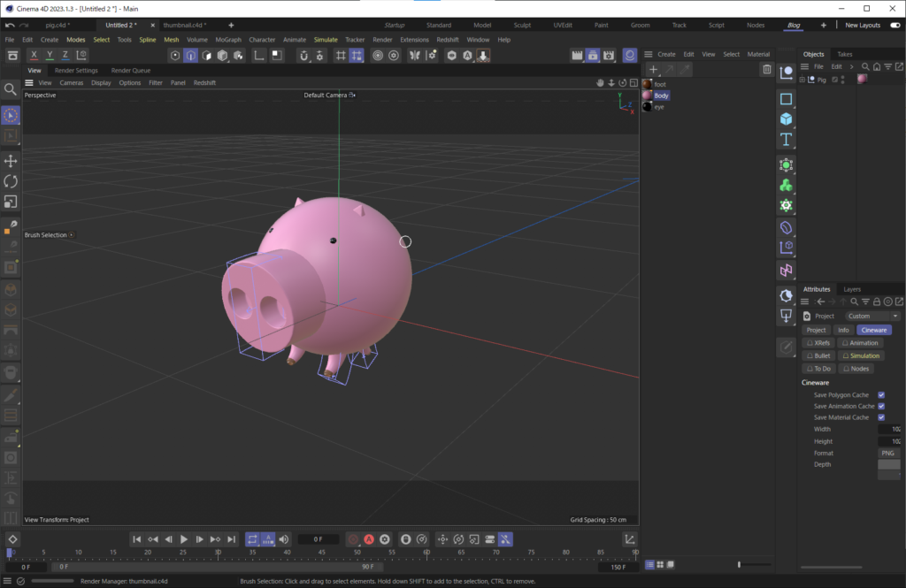Open Render Settings from the toolbar
The height and width of the screenshot is (588, 906).
click(609, 55)
